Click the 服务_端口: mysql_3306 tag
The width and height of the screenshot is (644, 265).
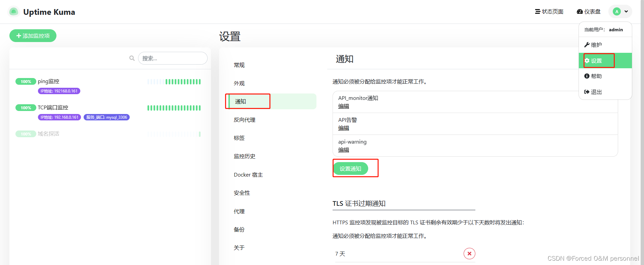click(x=106, y=117)
